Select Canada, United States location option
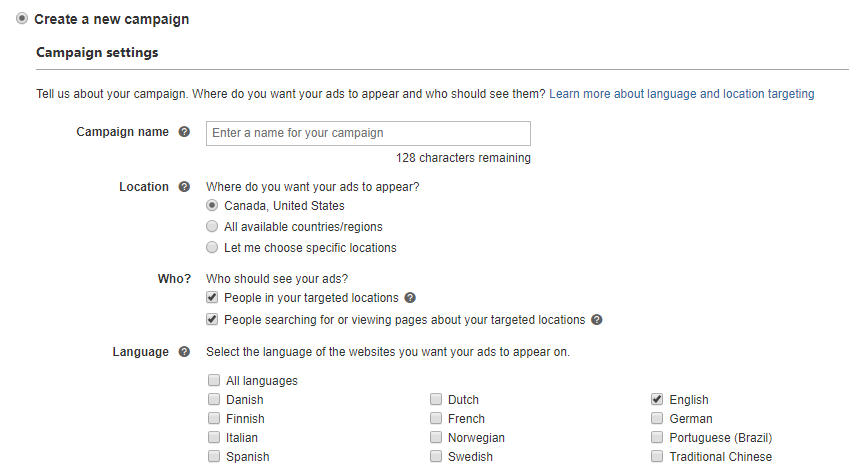849x472 pixels. coord(212,206)
